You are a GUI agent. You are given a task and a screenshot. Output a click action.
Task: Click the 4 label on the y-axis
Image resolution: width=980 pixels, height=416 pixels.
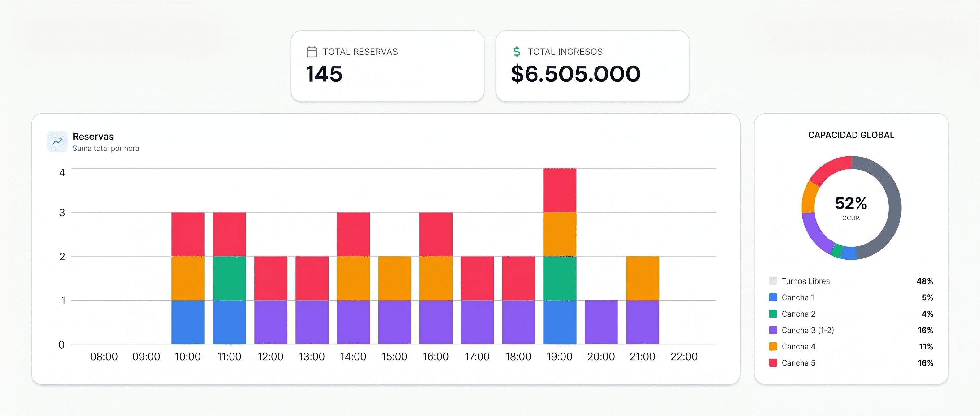point(62,172)
